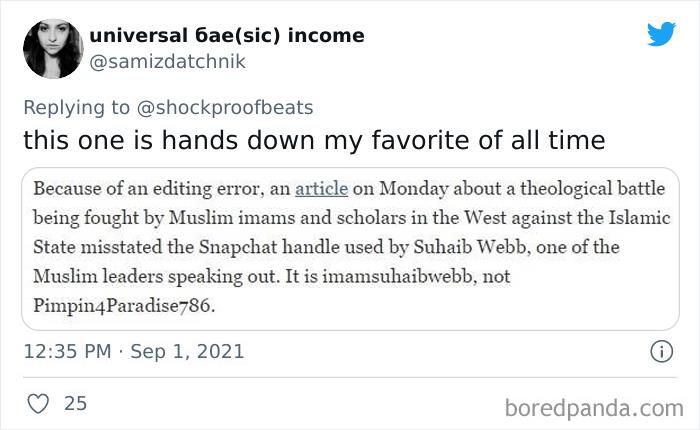Open the embedded correction screenshot
This screenshot has height=430, width=700.
coord(350,250)
